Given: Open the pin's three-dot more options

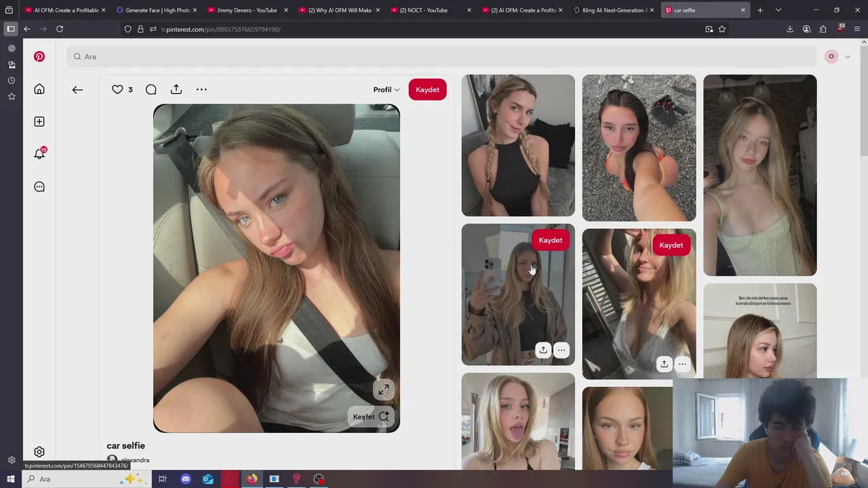Looking at the screenshot, I should [x=201, y=89].
